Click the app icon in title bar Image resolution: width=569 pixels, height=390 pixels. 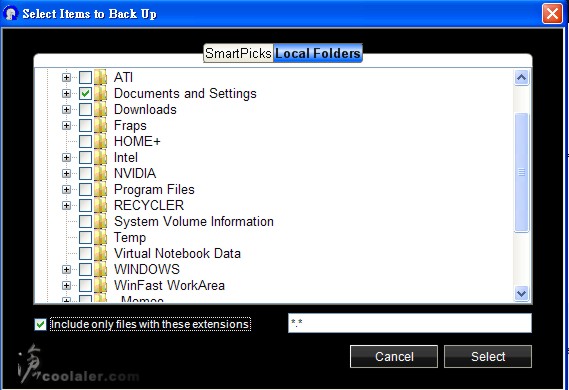pyautogui.click(x=10, y=13)
